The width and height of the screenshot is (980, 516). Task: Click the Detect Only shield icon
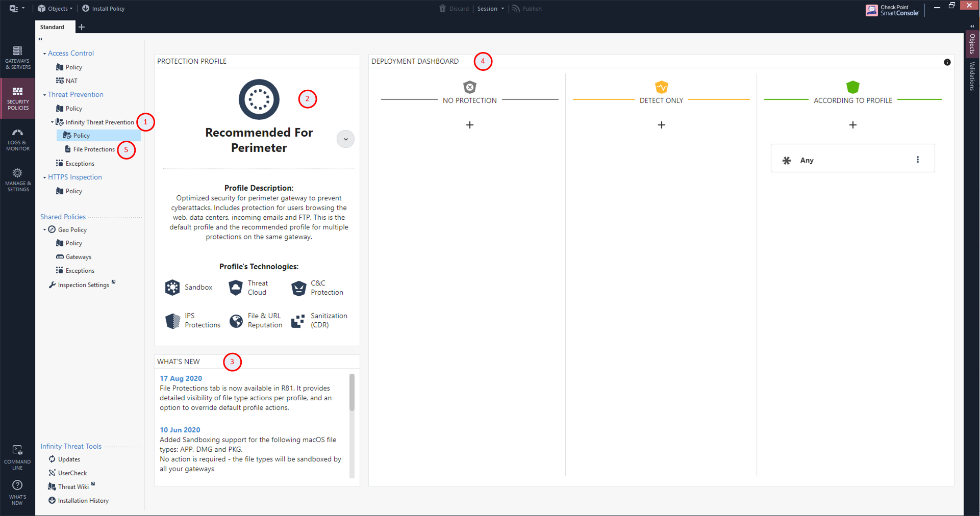(x=661, y=87)
